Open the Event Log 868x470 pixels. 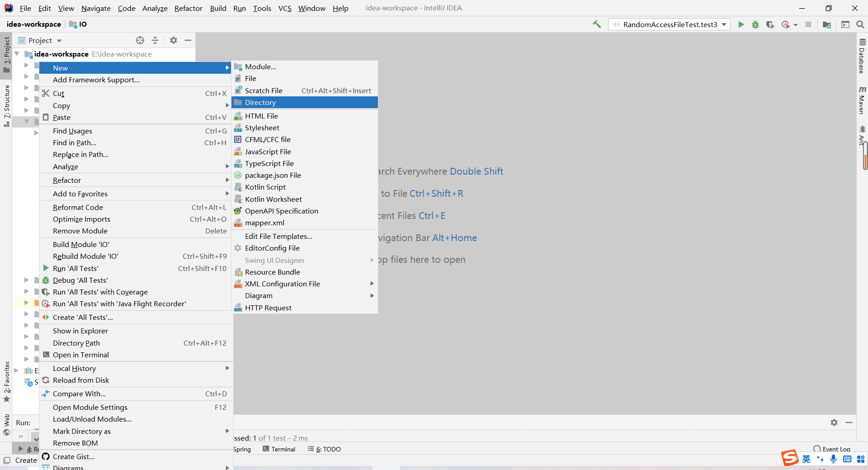tap(832, 449)
